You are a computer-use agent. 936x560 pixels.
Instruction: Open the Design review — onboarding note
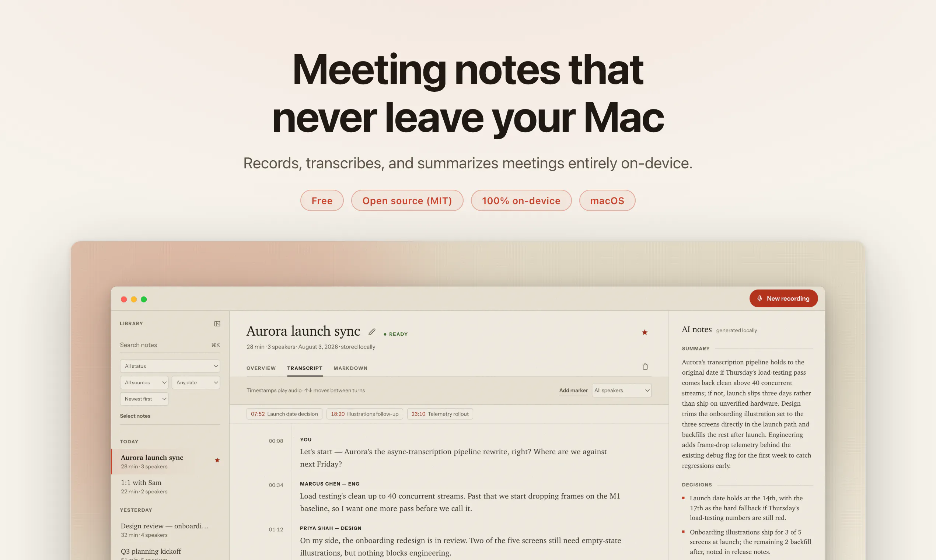[x=170, y=530]
